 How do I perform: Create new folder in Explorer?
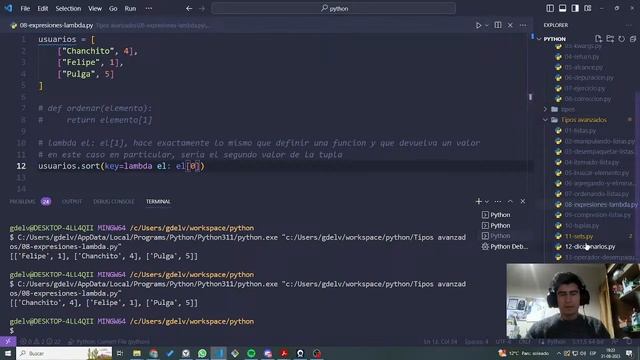pos(610,39)
